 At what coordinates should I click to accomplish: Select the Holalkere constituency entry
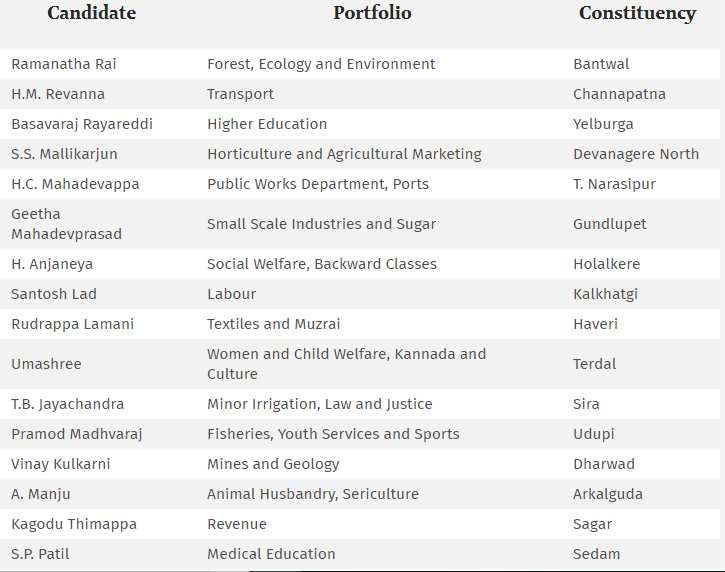click(606, 264)
